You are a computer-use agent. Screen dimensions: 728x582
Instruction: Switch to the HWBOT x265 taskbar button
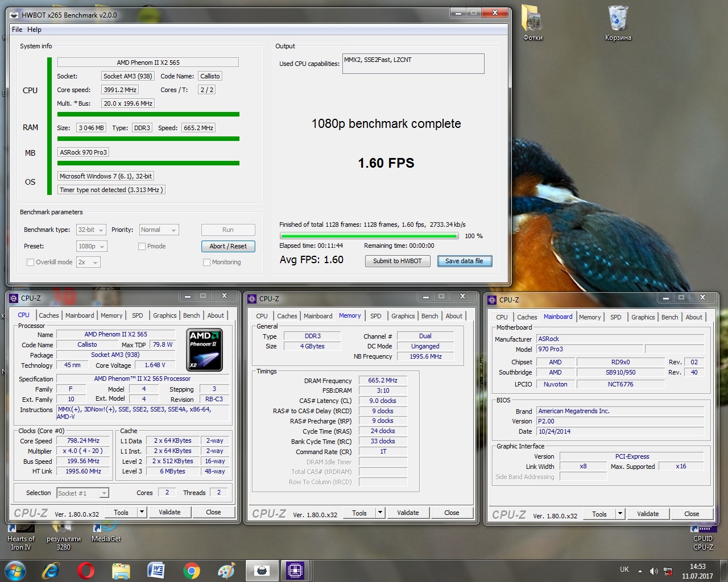pyautogui.click(x=262, y=570)
